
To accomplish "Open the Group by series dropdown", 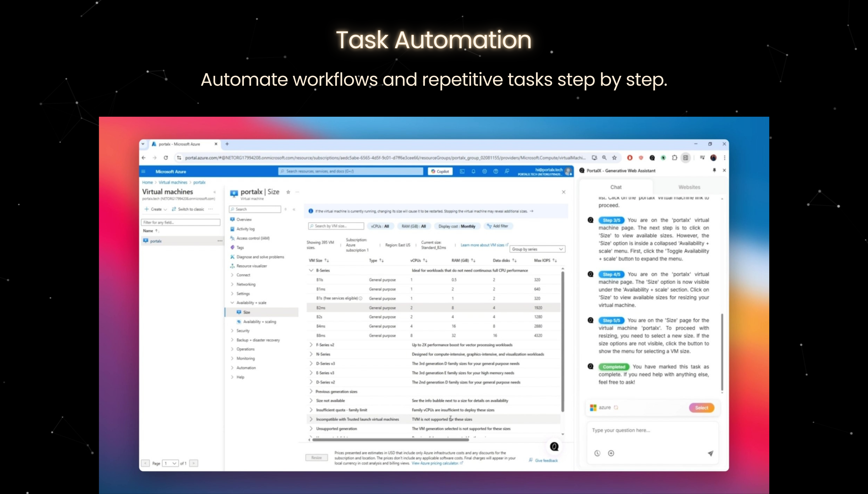I will click(x=537, y=249).
